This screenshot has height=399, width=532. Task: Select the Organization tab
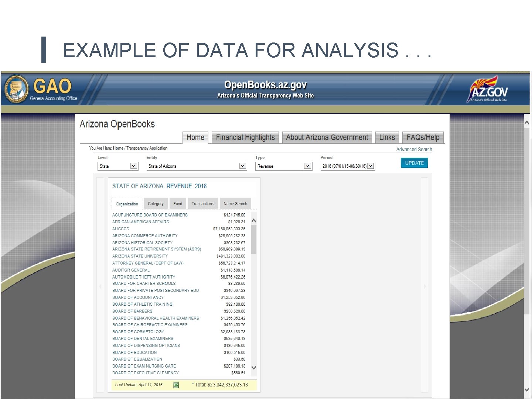[127, 204]
